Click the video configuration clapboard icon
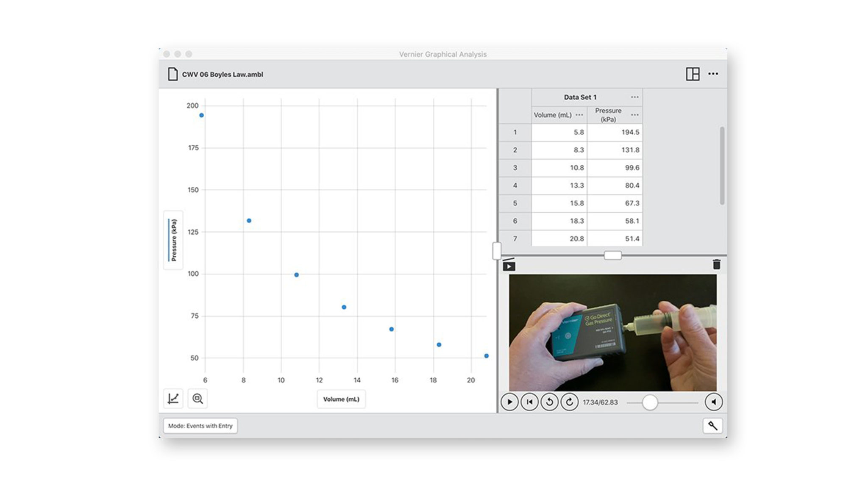 click(x=508, y=266)
